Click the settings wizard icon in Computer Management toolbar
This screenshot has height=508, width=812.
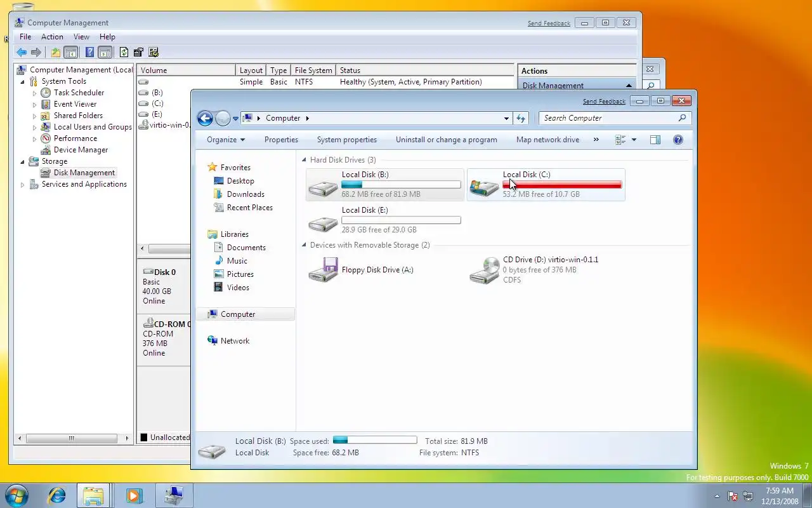click(x=153, y=53)
